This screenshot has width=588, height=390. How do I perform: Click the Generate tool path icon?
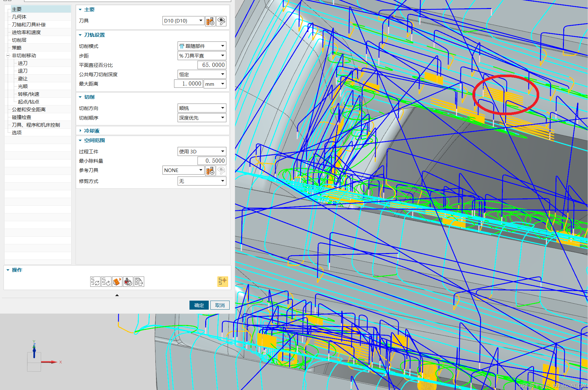point(95,282)
